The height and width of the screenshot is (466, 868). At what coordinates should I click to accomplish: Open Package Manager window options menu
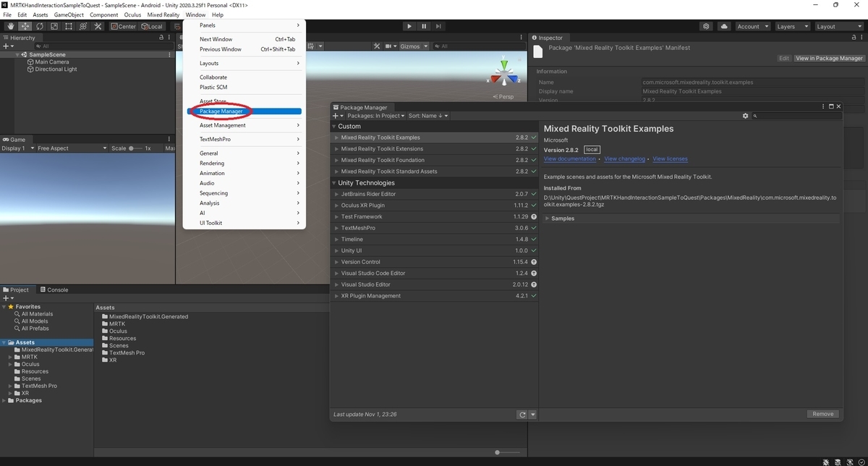[823, 106]
